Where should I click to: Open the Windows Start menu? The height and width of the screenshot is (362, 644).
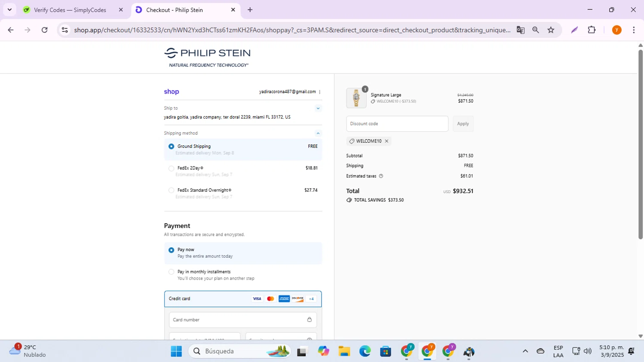176,351
